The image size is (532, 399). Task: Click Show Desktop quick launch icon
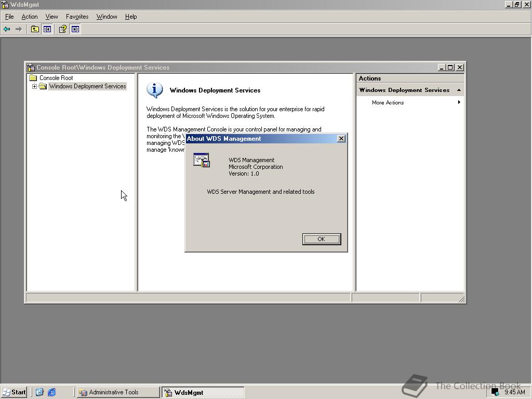(39, 392)
